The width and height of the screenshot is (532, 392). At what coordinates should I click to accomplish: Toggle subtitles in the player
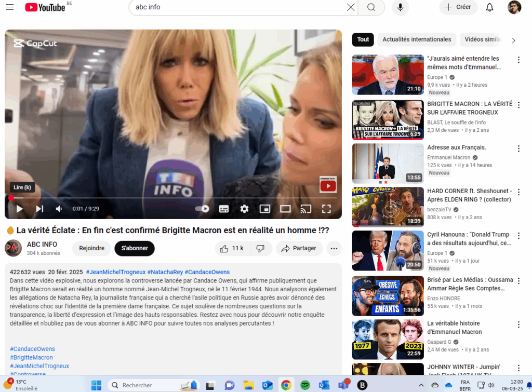(224, 209)
